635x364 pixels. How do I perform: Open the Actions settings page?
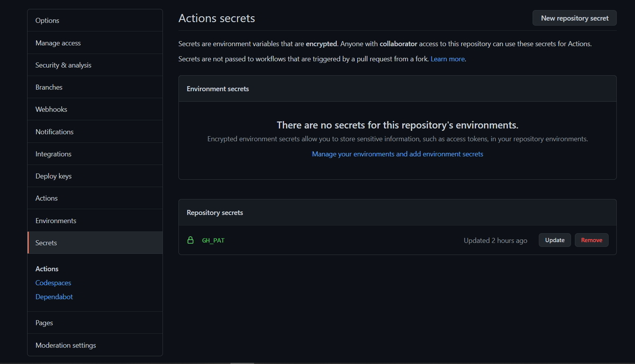point(46,198)
